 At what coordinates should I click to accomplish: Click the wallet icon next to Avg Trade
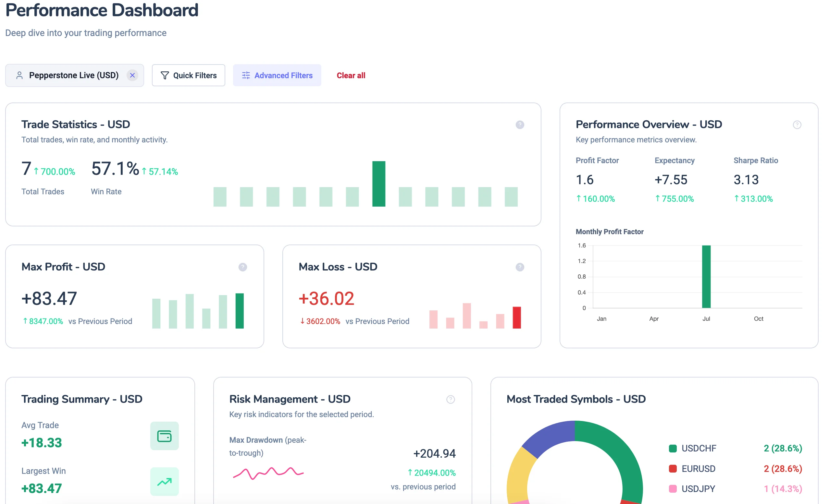point(165,437)
